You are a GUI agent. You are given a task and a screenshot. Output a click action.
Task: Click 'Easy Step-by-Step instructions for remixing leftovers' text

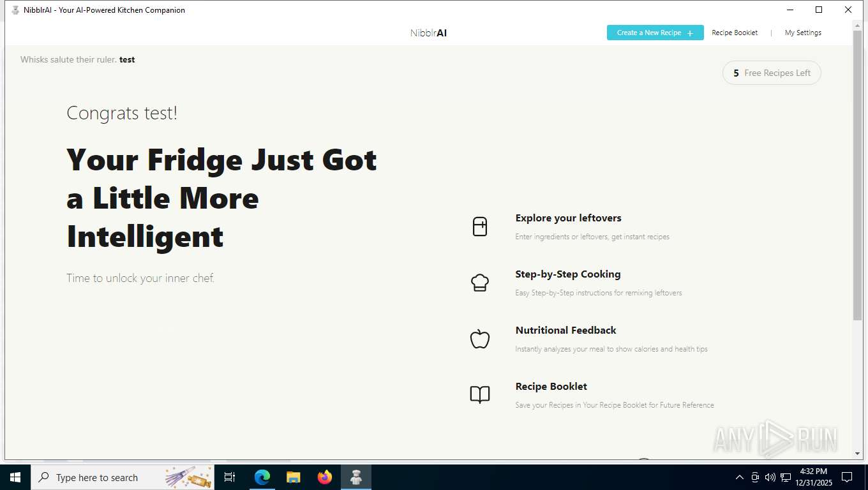click(599, 293)
